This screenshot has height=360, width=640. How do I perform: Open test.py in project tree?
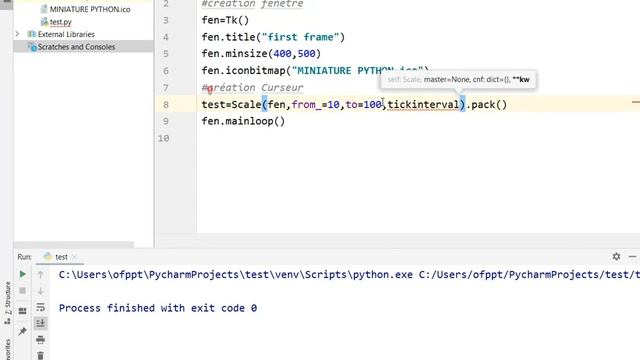point(61,22)
